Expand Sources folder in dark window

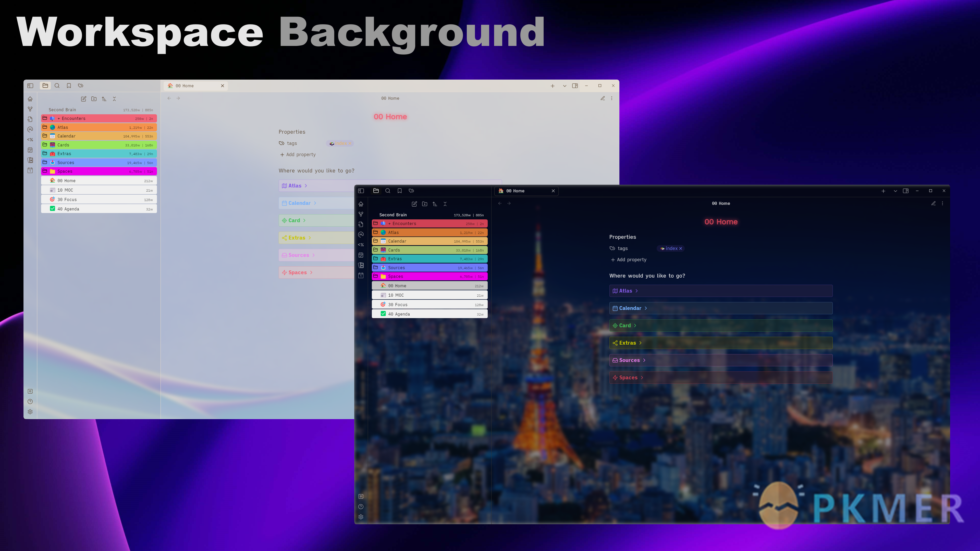click(430, 268)
